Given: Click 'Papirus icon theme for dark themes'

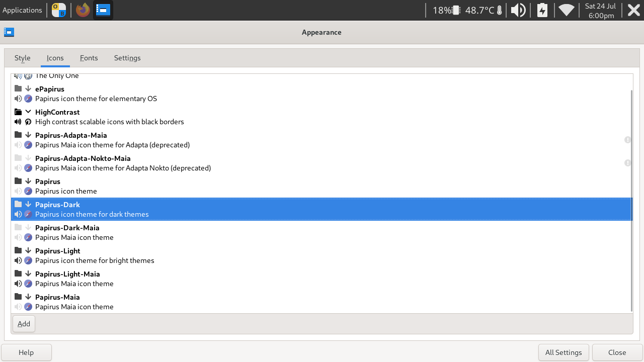Looking at the screenshot, I should 92,214.
